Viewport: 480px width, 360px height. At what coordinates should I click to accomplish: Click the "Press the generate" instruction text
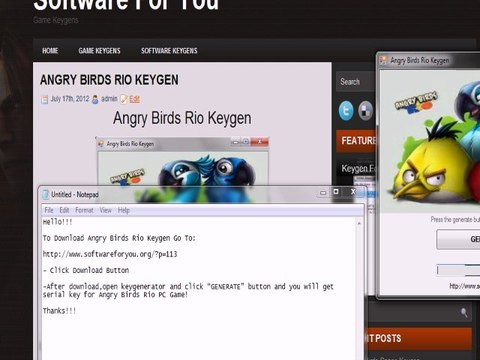[x=455, y=220]
